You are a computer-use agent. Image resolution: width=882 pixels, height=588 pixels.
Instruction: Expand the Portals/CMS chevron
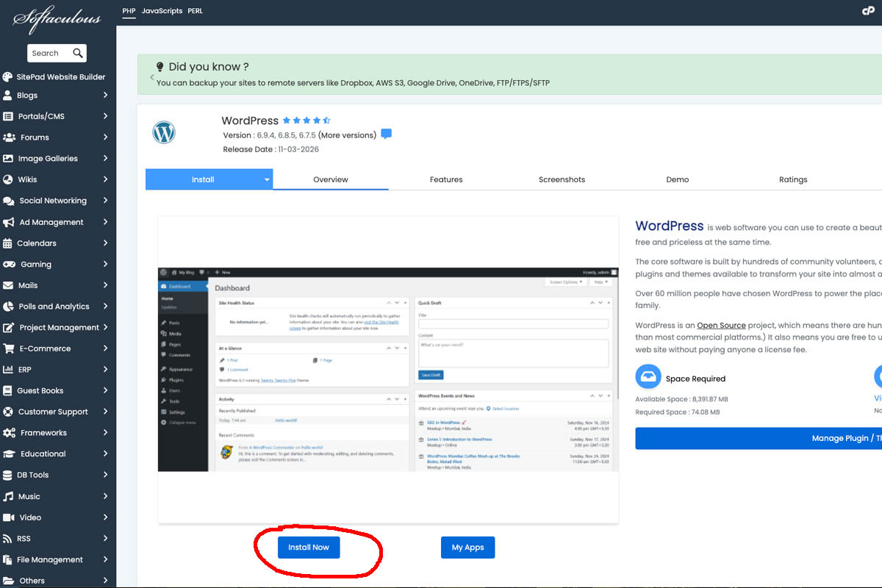[106, 116]
